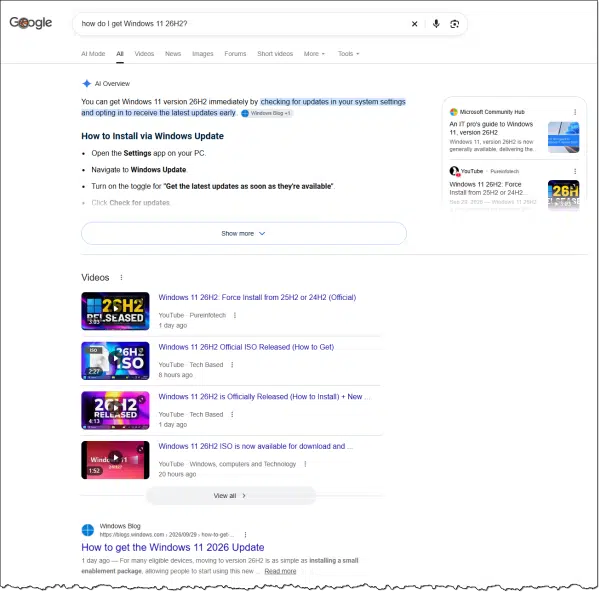
Task: Open options menu for YouTube Pureinfotech source card
Action: (x=575, y=171)
